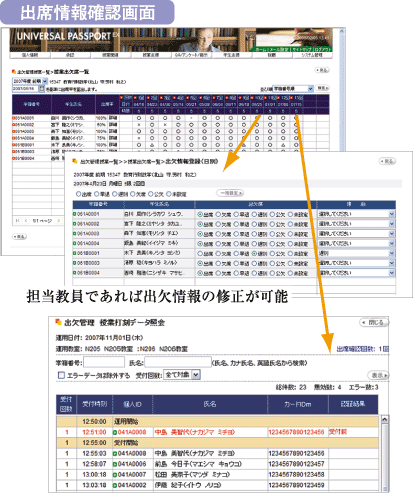Viewport: 413px width, 493px height.
Task: Click orange icon beside second student in attendance list
Action: [x=14, y=125]
